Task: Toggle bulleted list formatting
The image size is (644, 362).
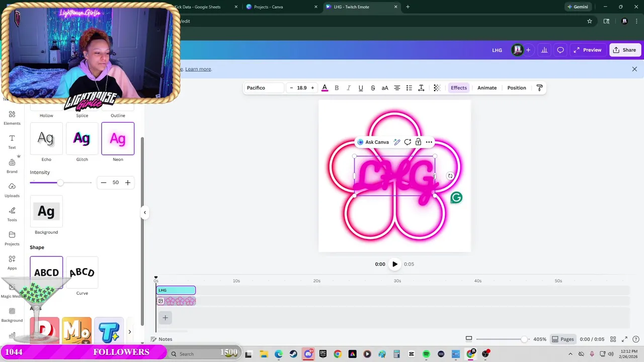Action: (x=409, y=88)
